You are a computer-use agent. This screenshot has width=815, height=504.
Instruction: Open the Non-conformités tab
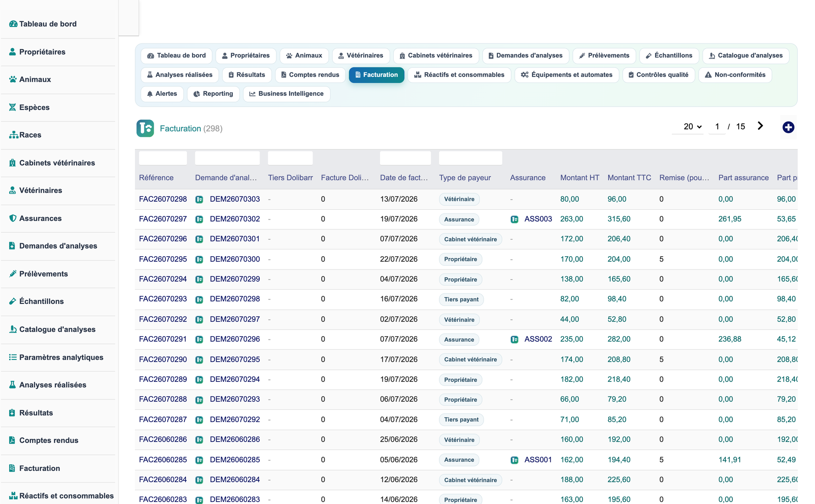tap(735, 75)
